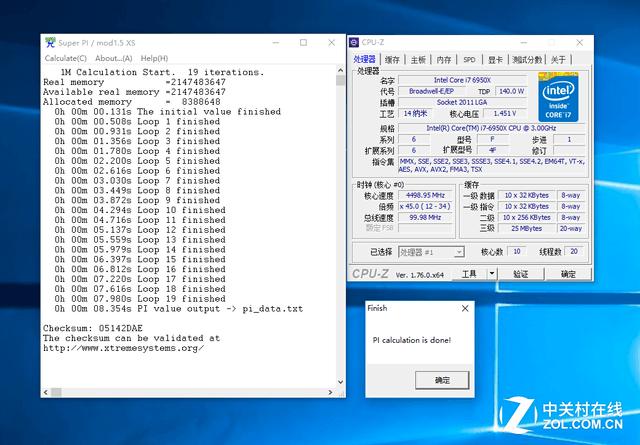Click the 10 x 256 KBytes cache value
Viewport: 640px width, 445px height.
point(527,218)
